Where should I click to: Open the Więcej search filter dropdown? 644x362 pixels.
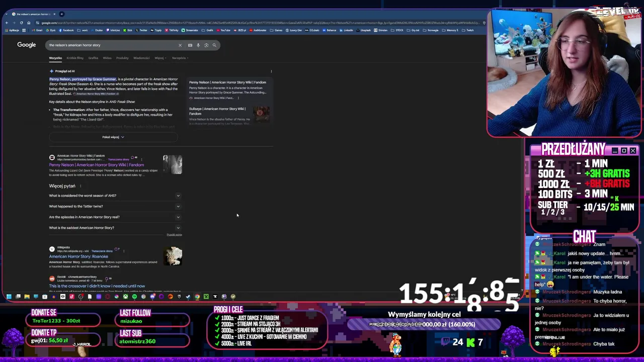(x=160, y=58)
